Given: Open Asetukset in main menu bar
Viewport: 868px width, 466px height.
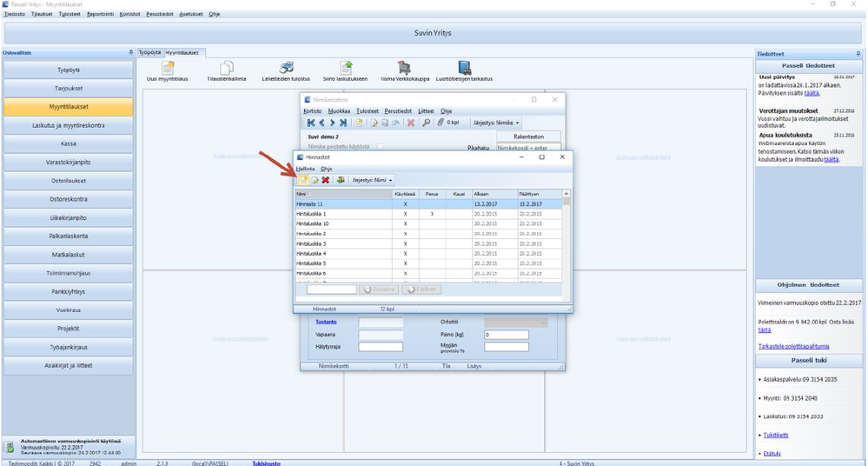Looking at the screenshot, I should 191,14.
